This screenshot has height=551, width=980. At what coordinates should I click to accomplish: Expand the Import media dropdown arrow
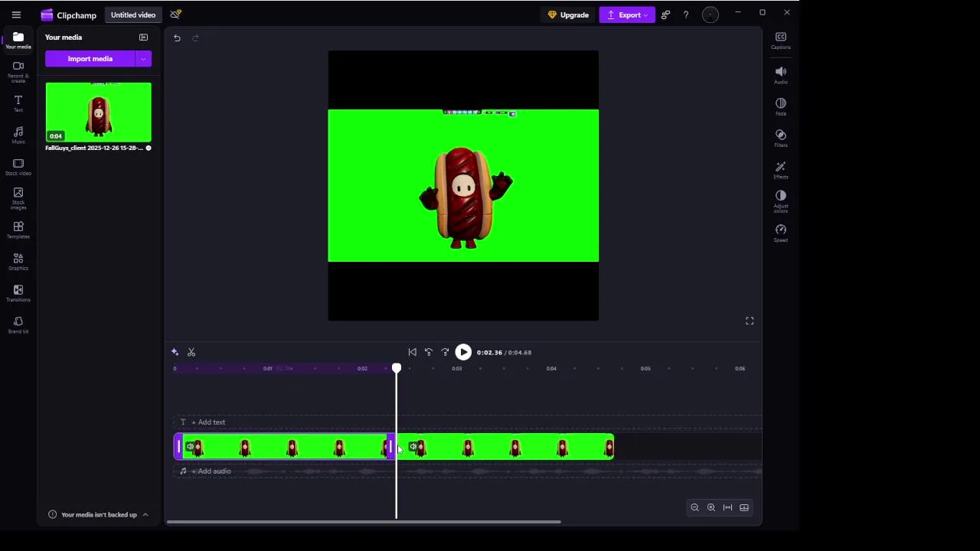click(143, 59)
